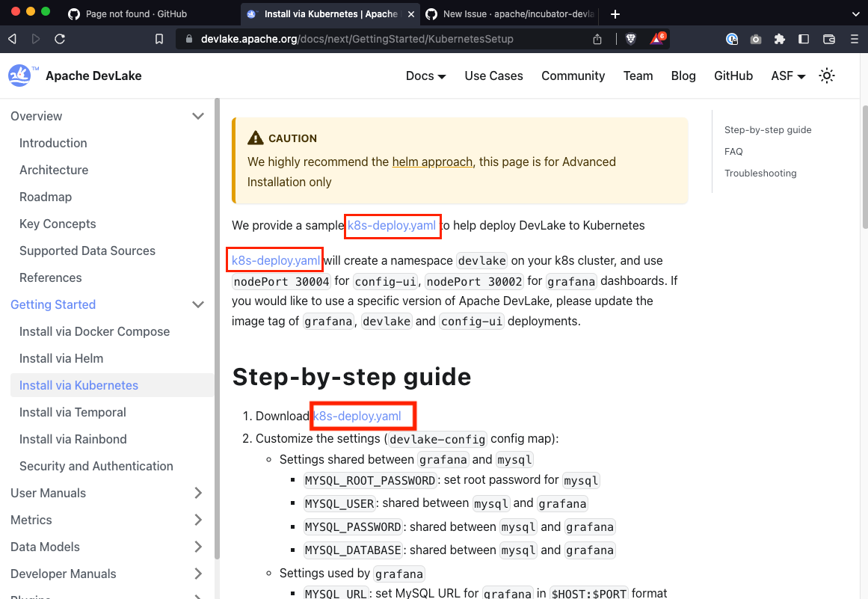Jump to FAQ in table of contents
The height and width of the screenshot is (599, 868).
[733, 151]
